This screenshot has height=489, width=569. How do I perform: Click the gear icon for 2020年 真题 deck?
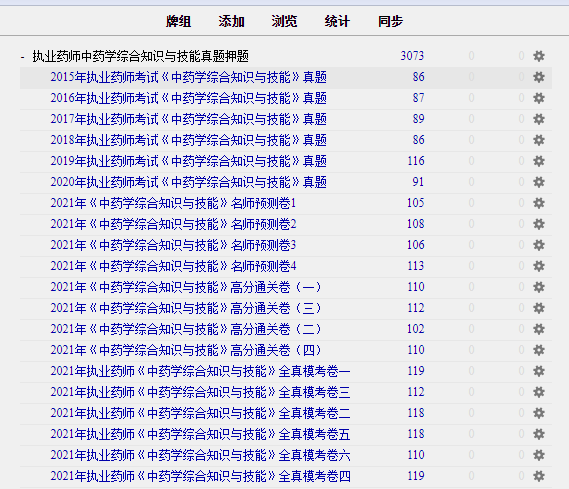539,182
